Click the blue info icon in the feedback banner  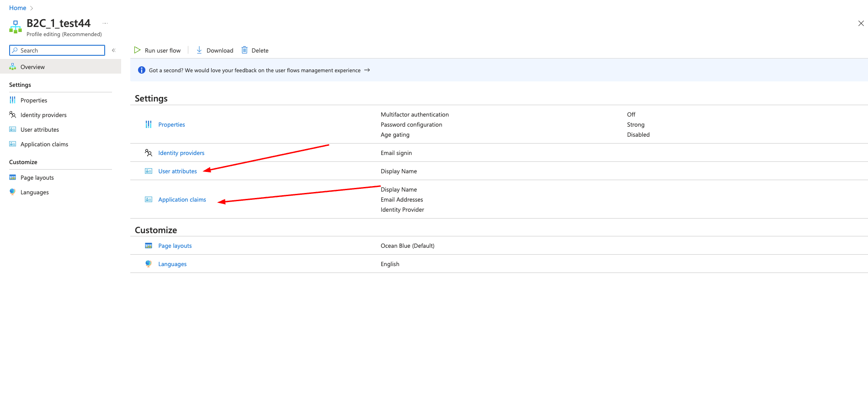pyautogui.click(x=142, y=70)
